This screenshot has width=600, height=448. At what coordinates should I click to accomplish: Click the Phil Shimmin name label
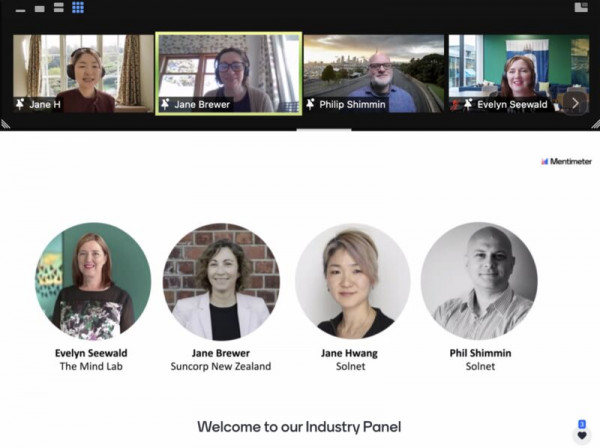pos(480,353)
